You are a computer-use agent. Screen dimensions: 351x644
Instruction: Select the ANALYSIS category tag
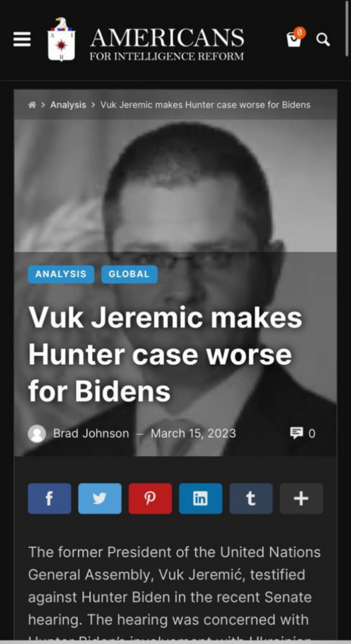61,274
